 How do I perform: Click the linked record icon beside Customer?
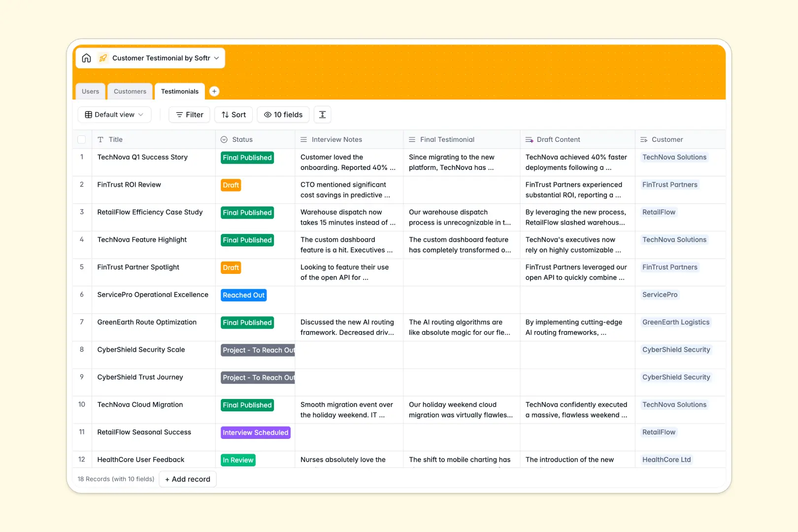(x=643, y=139)
